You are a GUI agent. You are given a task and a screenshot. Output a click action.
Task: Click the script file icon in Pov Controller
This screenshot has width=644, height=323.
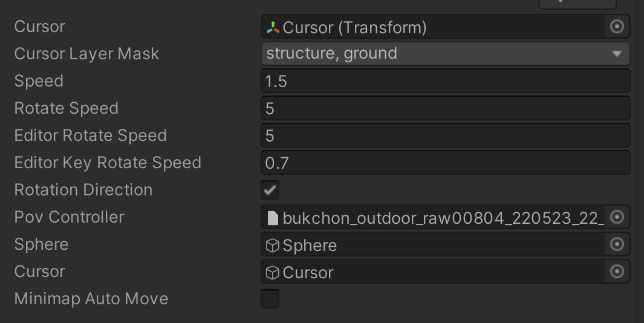[273, 218]
